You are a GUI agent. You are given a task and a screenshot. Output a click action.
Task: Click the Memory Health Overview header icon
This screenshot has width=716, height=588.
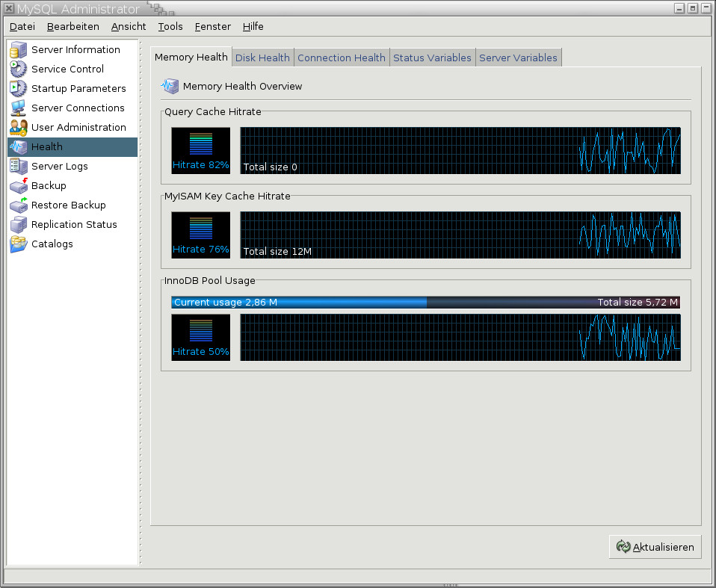[170, 86]
